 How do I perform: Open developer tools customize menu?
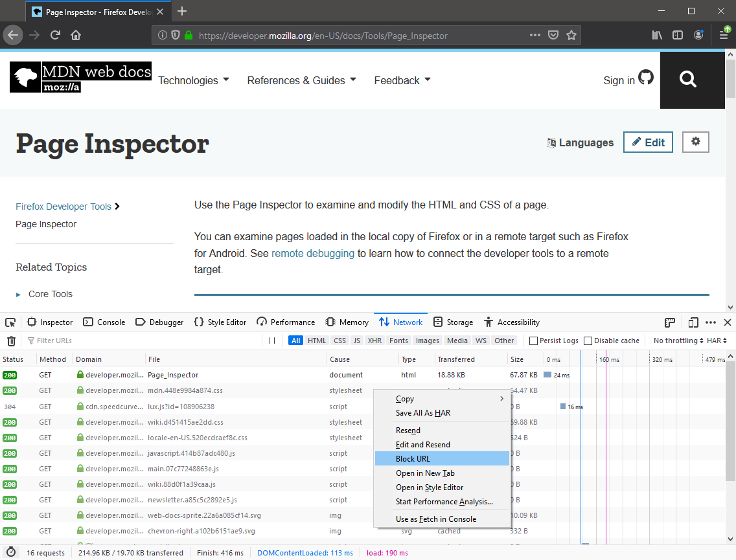[711, 322]
